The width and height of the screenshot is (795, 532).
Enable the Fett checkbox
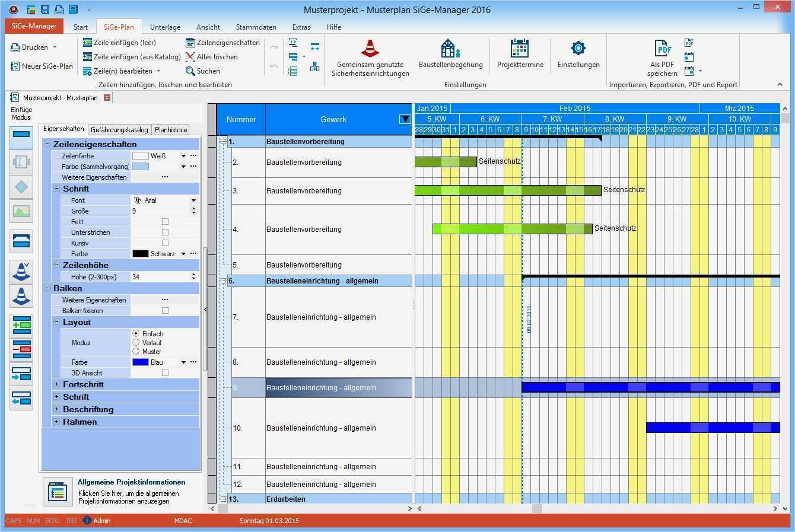coord(165,222)
